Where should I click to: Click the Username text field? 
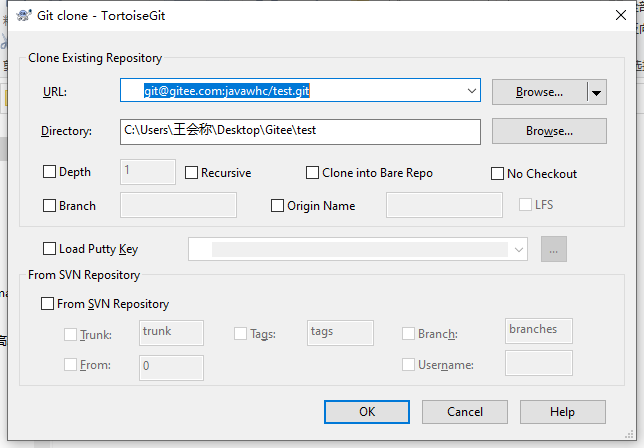click(538, 363)
